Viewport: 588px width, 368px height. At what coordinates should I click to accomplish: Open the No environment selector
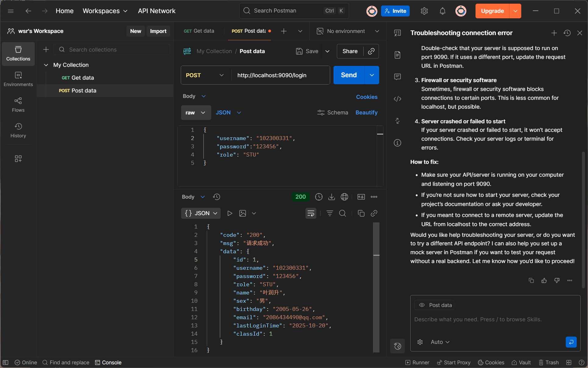click(x=348, y=31)
